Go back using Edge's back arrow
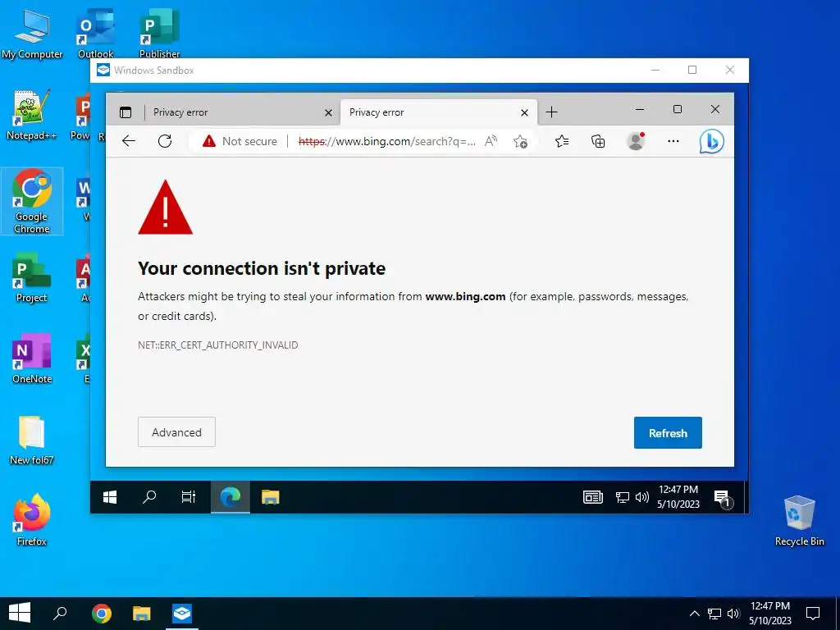840x630 pixels. pos(129,141)
